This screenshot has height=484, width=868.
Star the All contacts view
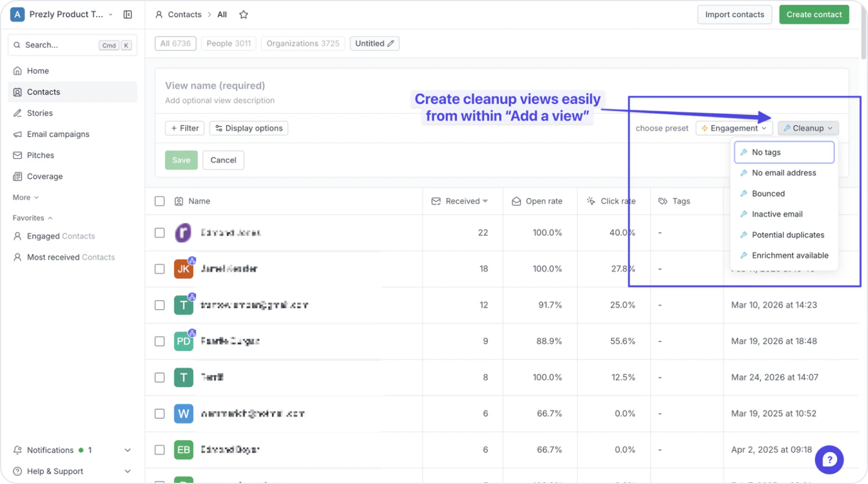[244, 14]
